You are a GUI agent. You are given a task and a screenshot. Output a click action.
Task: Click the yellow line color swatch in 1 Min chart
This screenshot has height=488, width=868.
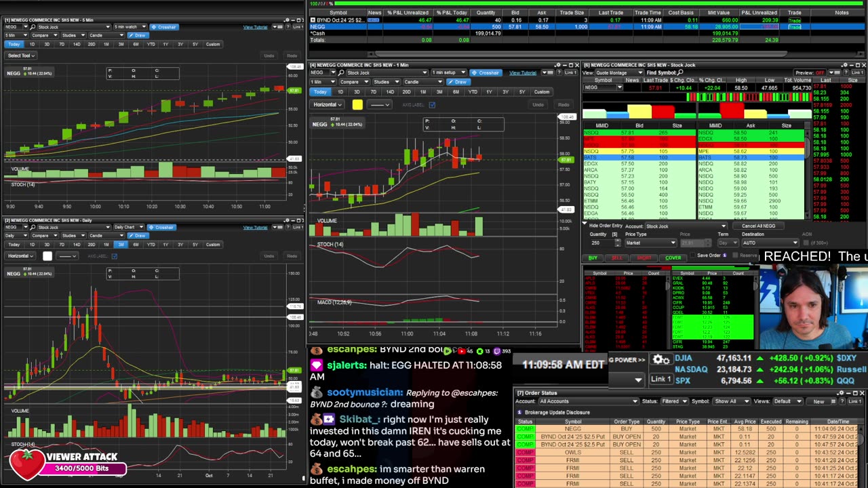coord(357,105)
